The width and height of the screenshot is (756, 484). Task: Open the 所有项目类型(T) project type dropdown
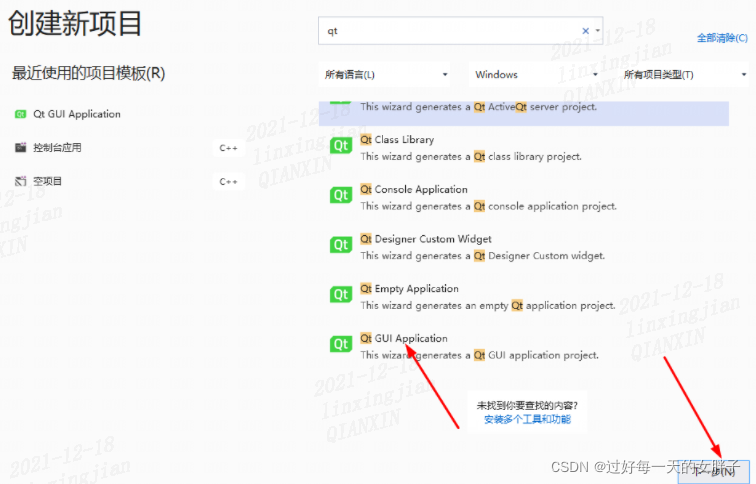pos(685,74)
